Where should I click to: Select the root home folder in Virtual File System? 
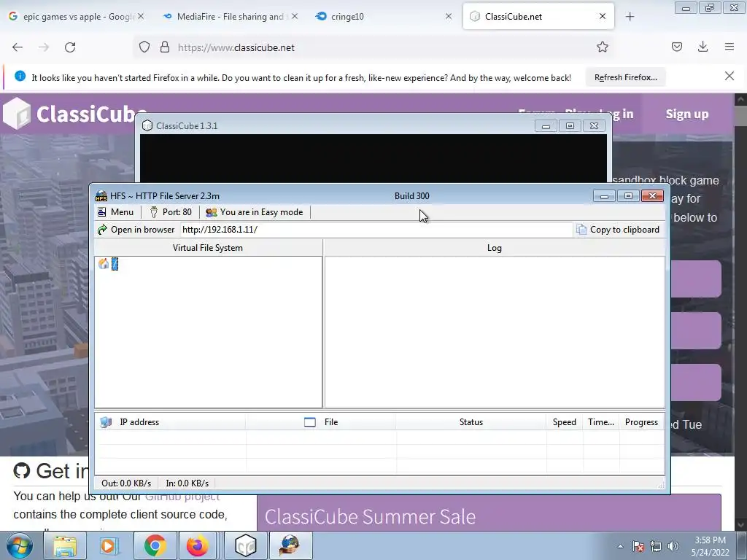point(109,264)
